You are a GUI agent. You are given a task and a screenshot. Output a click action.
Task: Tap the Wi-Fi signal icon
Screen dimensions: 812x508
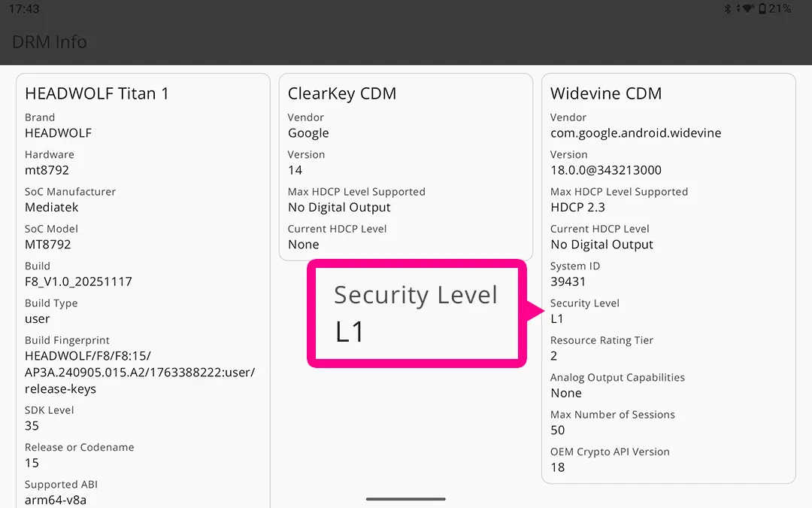coord(747,9)
